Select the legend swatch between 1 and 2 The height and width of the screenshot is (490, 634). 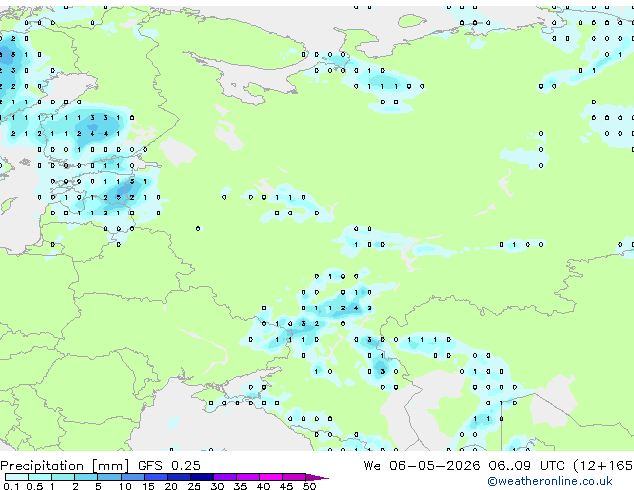[x=63, y=477]
